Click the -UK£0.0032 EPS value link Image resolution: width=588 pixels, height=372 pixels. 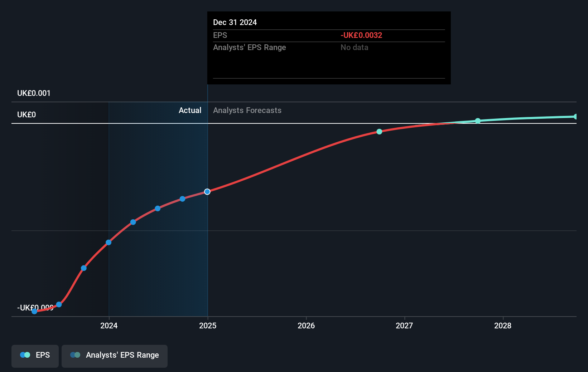(x=361, y=35)
